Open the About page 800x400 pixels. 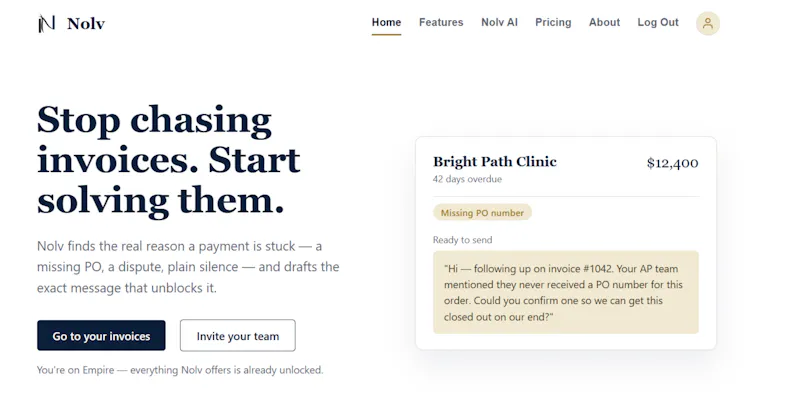pos(604,22)
